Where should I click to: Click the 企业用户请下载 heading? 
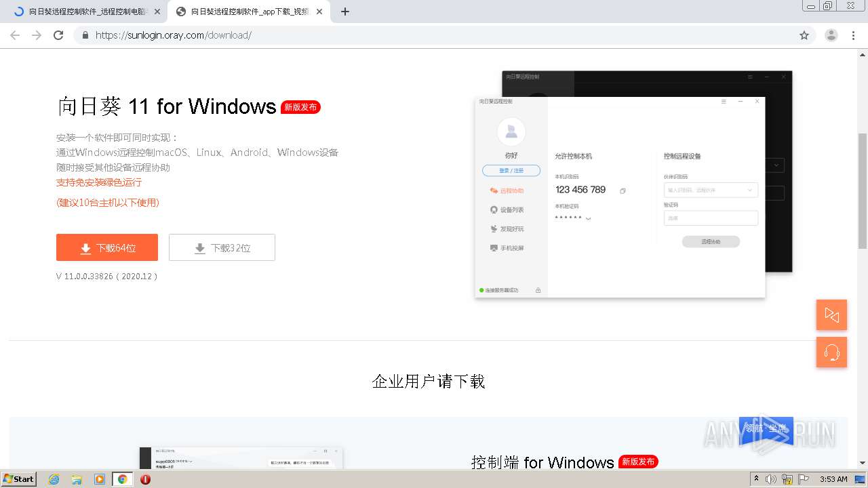point(429,381)
